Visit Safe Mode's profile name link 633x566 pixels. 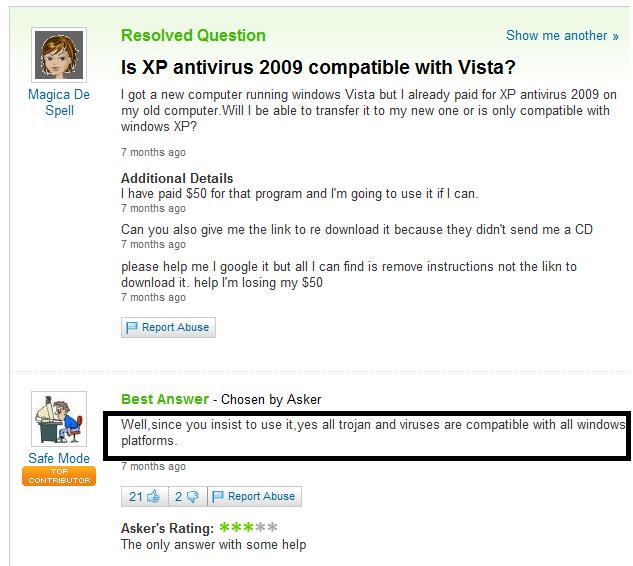coord(59,458)
